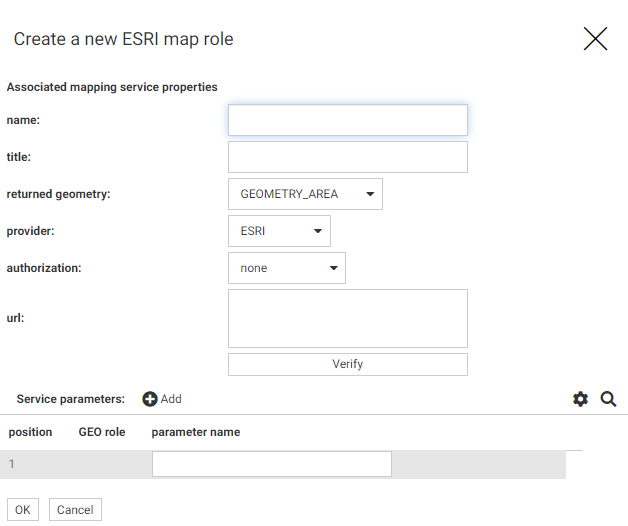Click the search magnifier icon

(608, 399)
